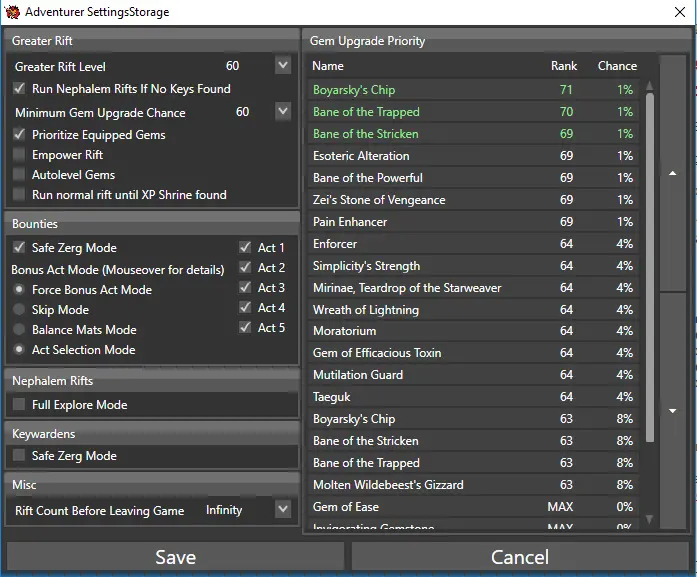This screenshot has height=577, width=697.
Task: Select white Boyarsky's Chip rank 63 row
Action: pyautogui.click(x=473, y=419)
